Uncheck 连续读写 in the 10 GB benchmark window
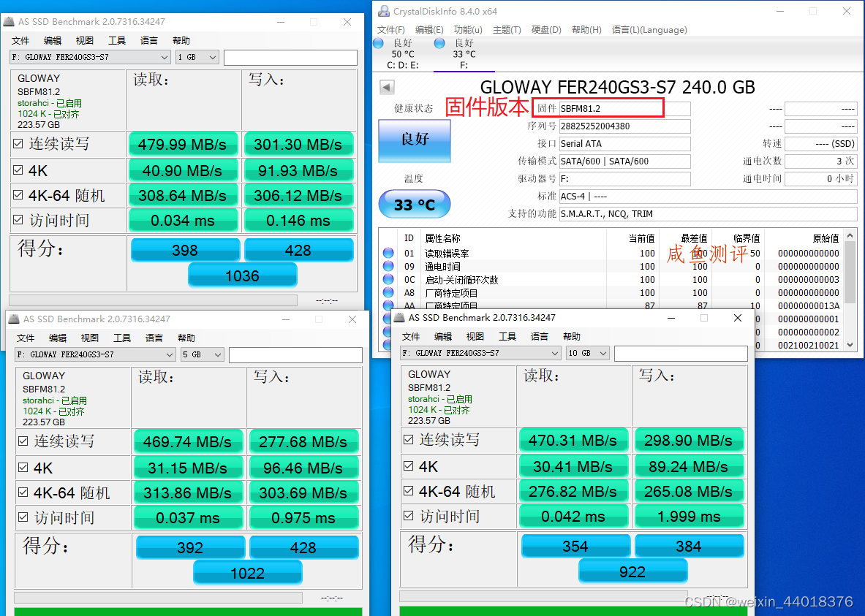Viewport: 865px width, 616px height. pyautogui.click(x=408, y=439)
